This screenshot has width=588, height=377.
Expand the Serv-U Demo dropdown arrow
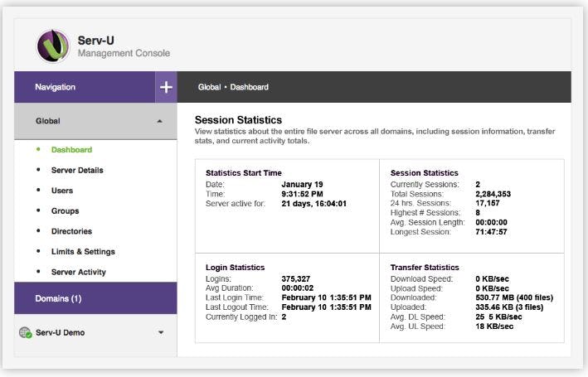pos(161,333)
